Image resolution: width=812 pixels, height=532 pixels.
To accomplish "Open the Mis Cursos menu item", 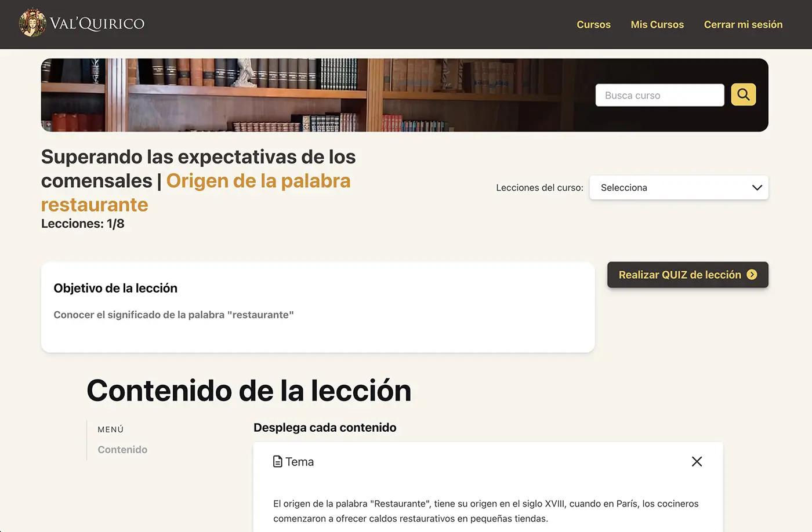I will tap(657, 24).
